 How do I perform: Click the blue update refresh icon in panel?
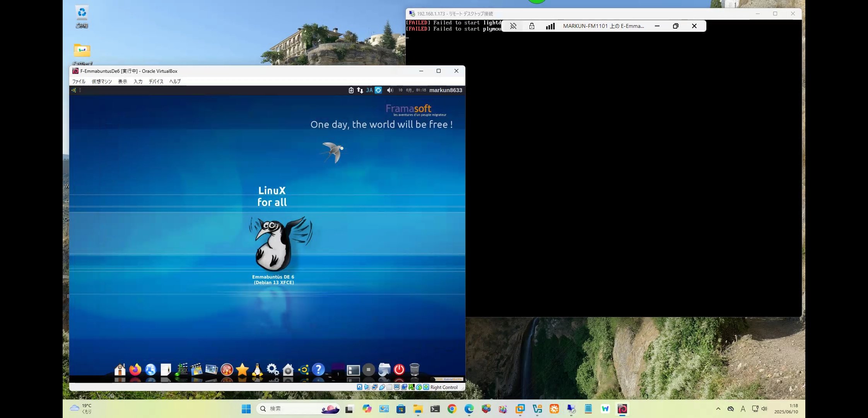coord(378,90)
